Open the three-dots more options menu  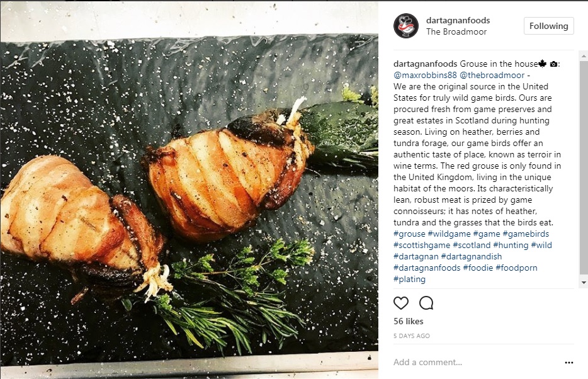point(569,363)
